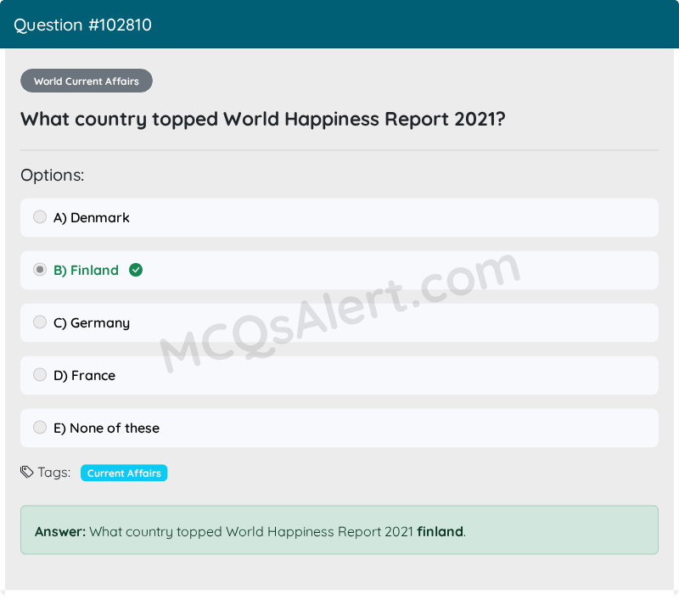
Task: Click the Question #102810 header title
Action: (x=82, y=25)
